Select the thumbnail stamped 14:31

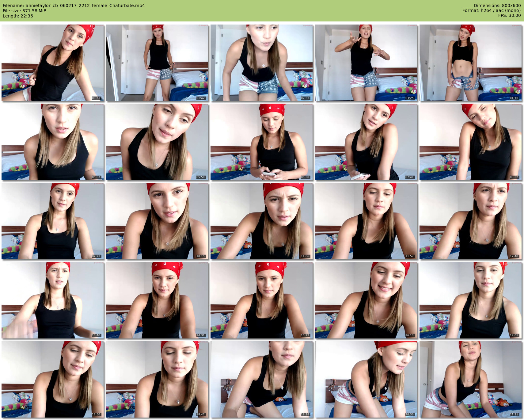tap(157, 300)
